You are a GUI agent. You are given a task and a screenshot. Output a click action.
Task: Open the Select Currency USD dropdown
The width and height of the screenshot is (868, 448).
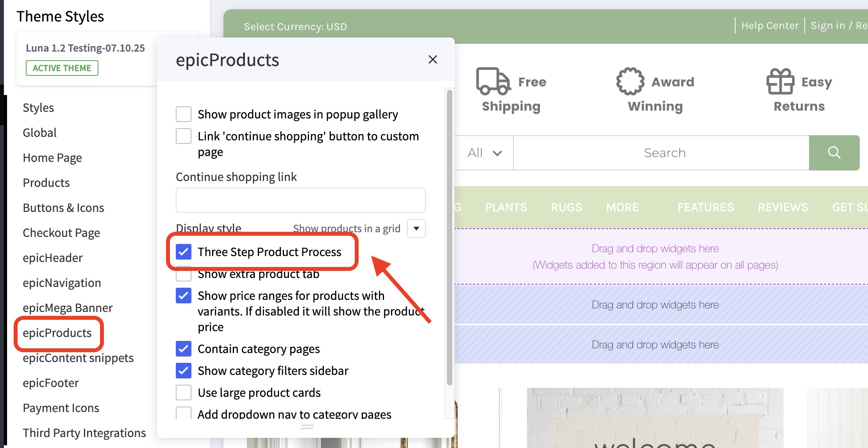(x=295, y=26)
